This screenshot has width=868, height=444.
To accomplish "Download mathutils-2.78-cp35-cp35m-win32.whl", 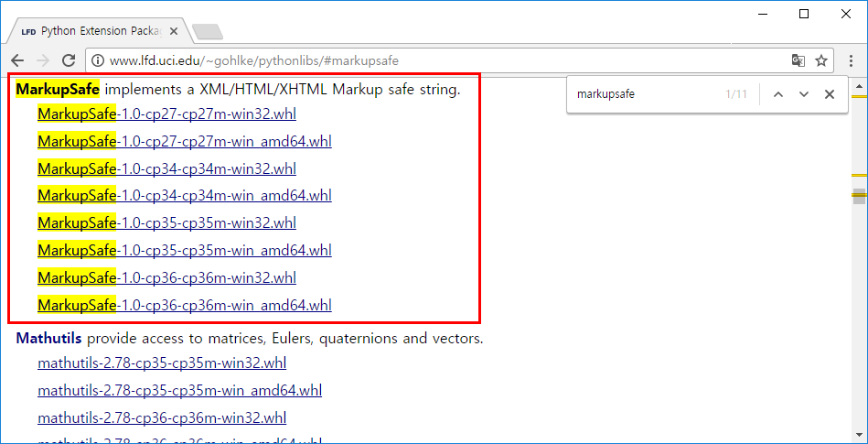I will [162, 363].
